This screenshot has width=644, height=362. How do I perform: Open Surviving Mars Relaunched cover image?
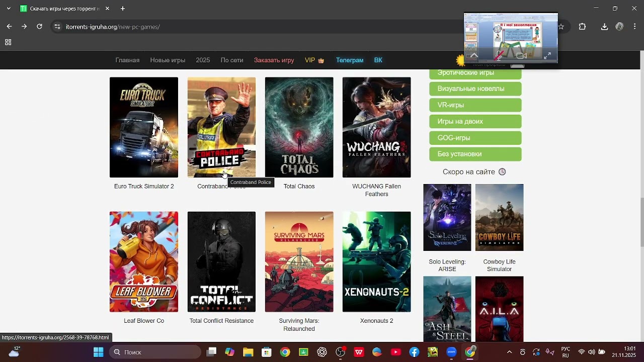coord(299,262)
